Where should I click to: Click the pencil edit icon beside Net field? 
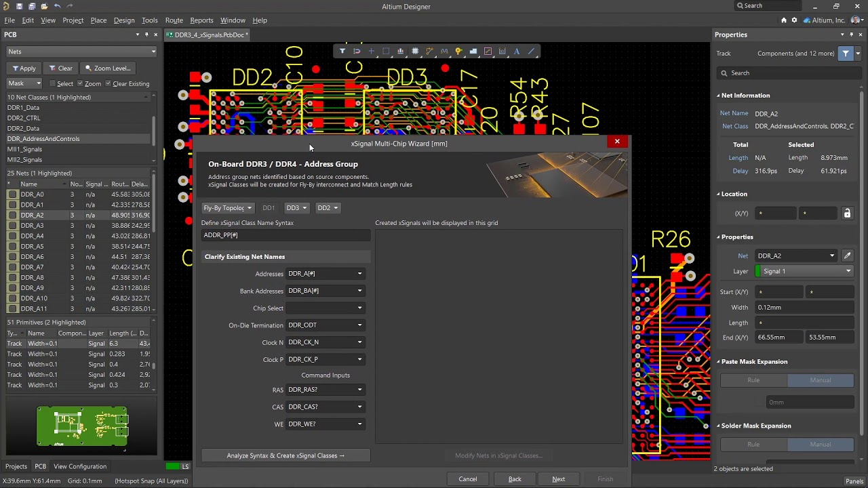coord(847,256)
